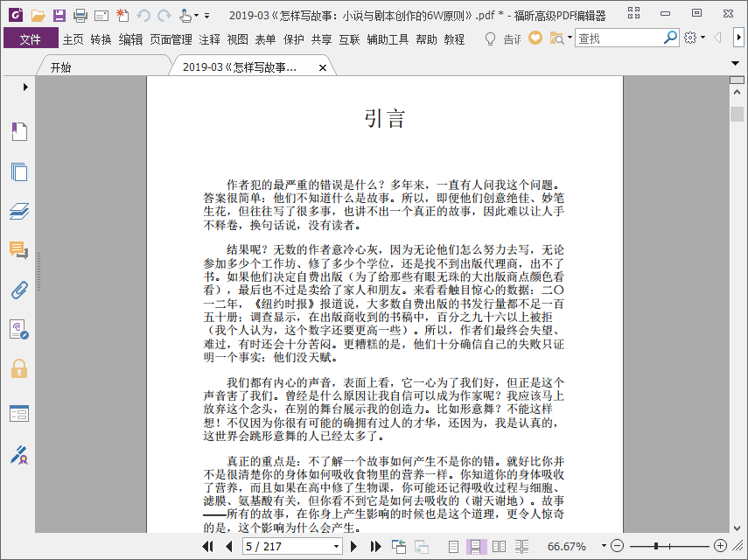Close the 2019-03《怎样写故事 document tab

tap(323, 67)
